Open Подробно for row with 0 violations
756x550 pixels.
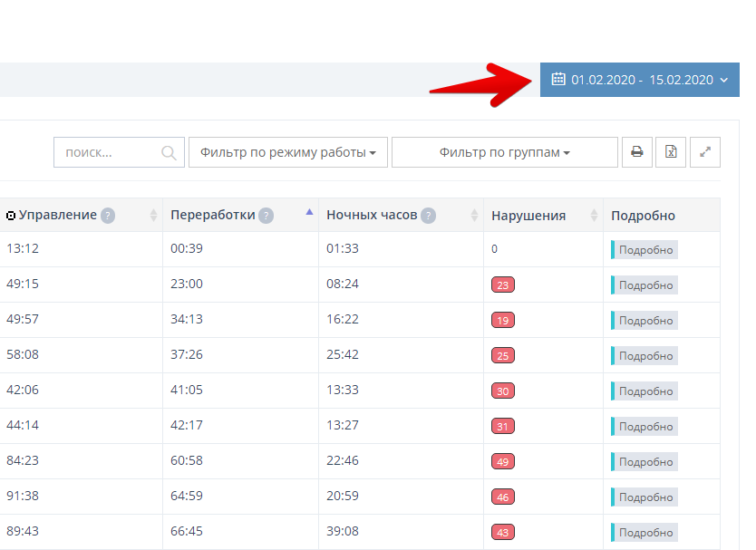click(x=645, y=250)
